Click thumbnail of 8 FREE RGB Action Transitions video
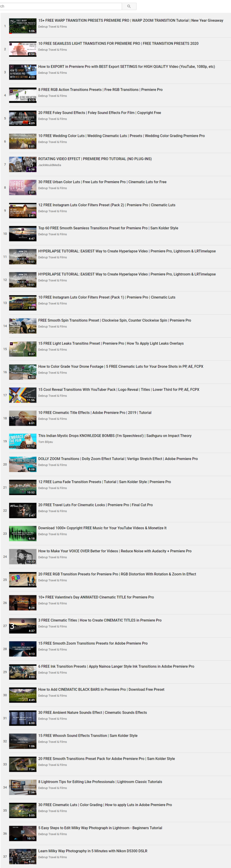The height and width of the screenshot is (868, 231). pyautogui.click(x=23, y=95)
